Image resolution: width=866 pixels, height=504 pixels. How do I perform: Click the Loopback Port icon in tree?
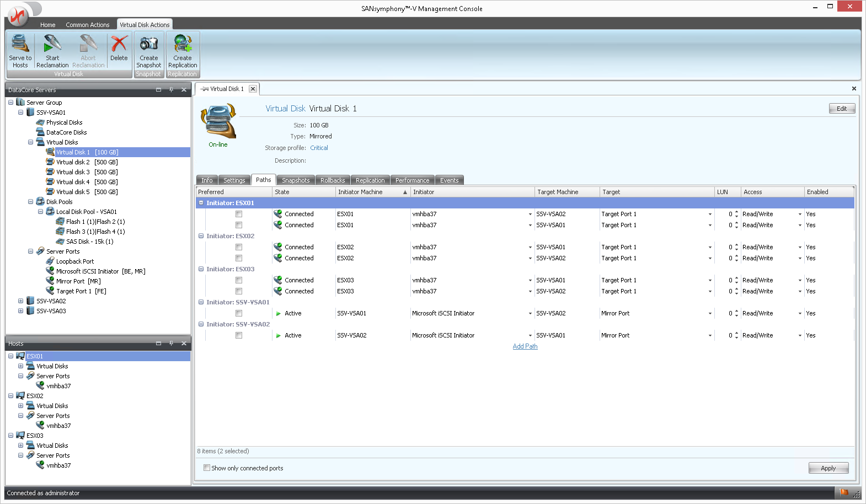tap(50, 261)
